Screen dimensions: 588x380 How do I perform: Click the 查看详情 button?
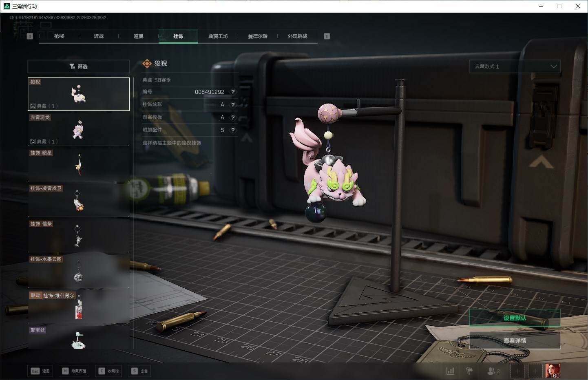pos(515,340)
